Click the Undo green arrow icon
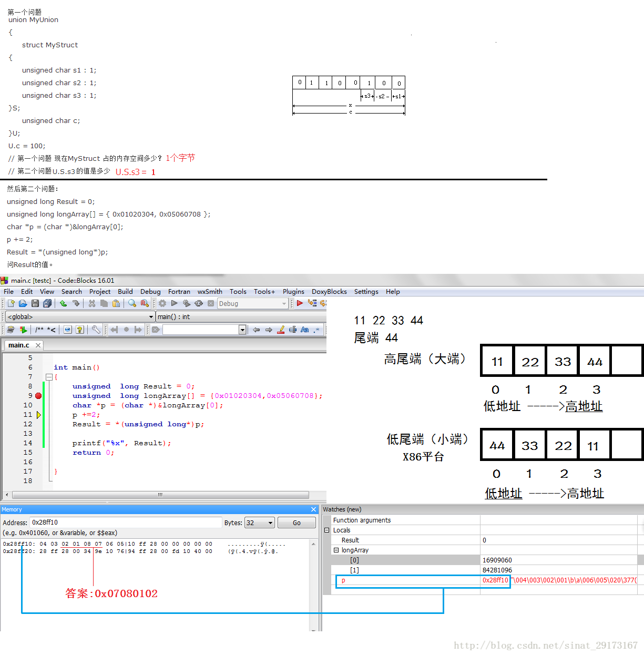 click(x=64, y=303)
